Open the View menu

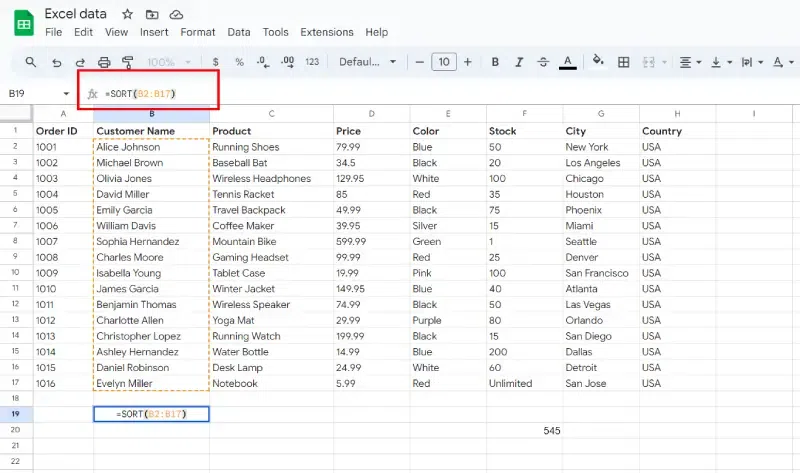point(116,32)
